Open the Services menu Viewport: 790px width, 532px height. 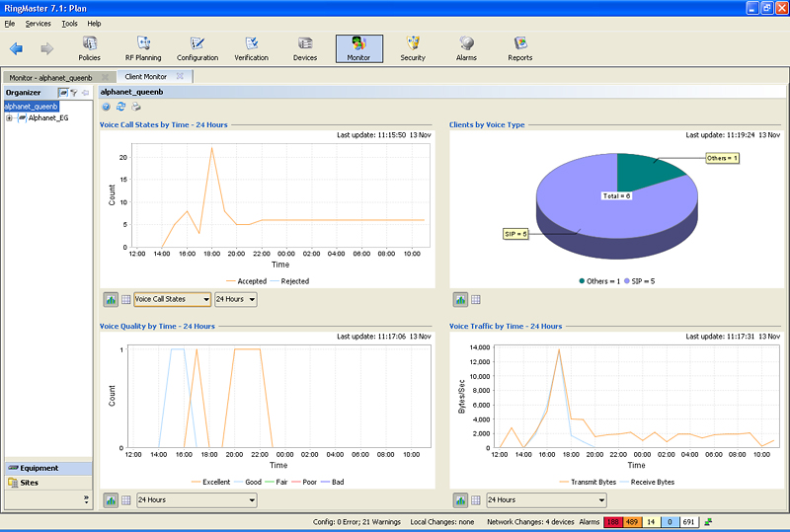coord(38,23)
